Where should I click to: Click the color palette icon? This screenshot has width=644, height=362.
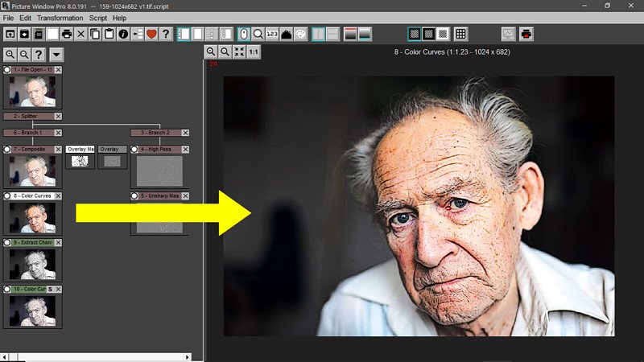click(301, 34)
